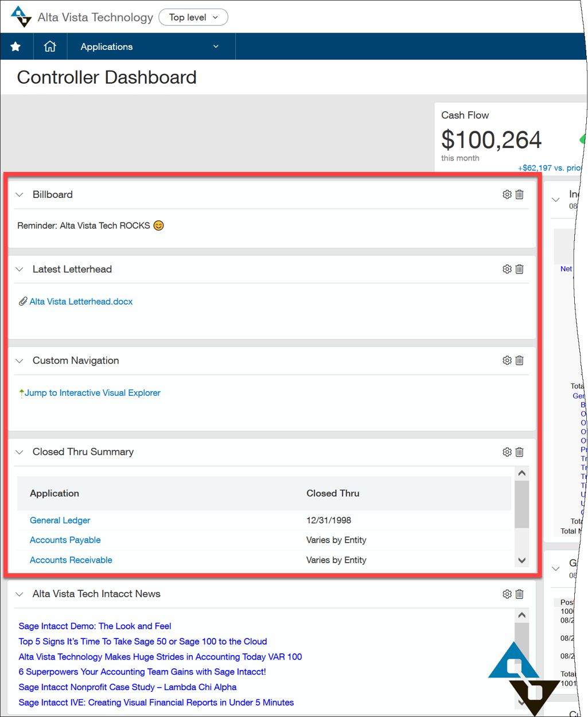This screenshot has width=588, height=717.
Task: Collapse the Billboard panel
Action: [20, 194]
